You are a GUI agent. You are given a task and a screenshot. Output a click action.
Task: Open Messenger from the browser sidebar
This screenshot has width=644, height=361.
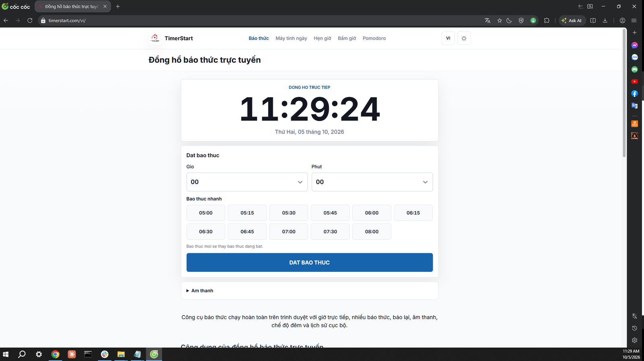pos(634,45)
